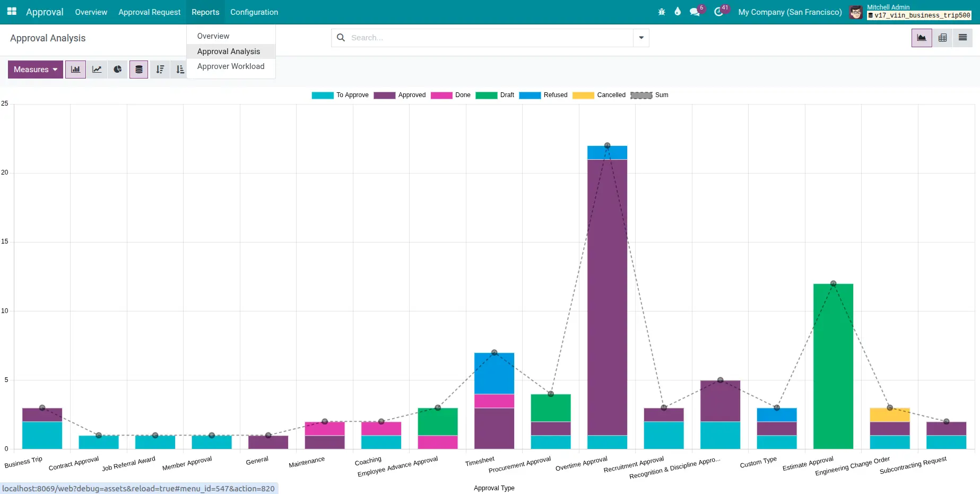Go to Approval Request
The height and width of the screenshot is (494, 980).
pyautogui.click(x=149, y=12)
